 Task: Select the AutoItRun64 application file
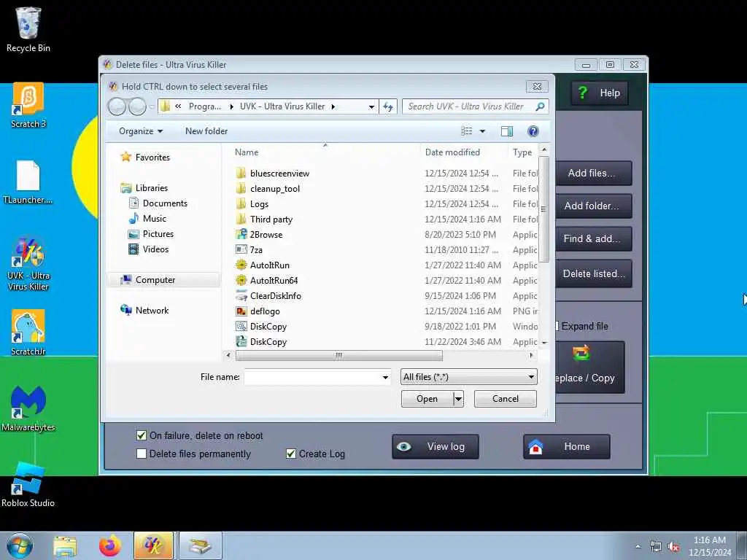click(x=274, y=281)
